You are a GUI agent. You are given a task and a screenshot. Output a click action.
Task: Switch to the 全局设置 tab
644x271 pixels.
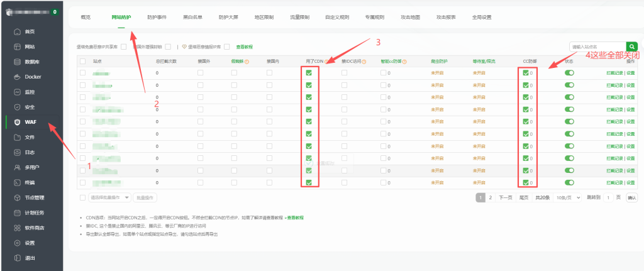[x=482, y=17]
